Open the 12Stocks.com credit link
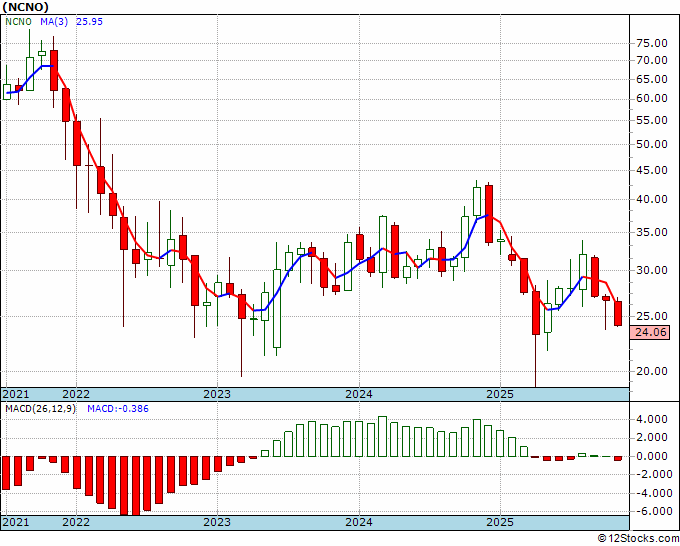 tap(638, 539)
